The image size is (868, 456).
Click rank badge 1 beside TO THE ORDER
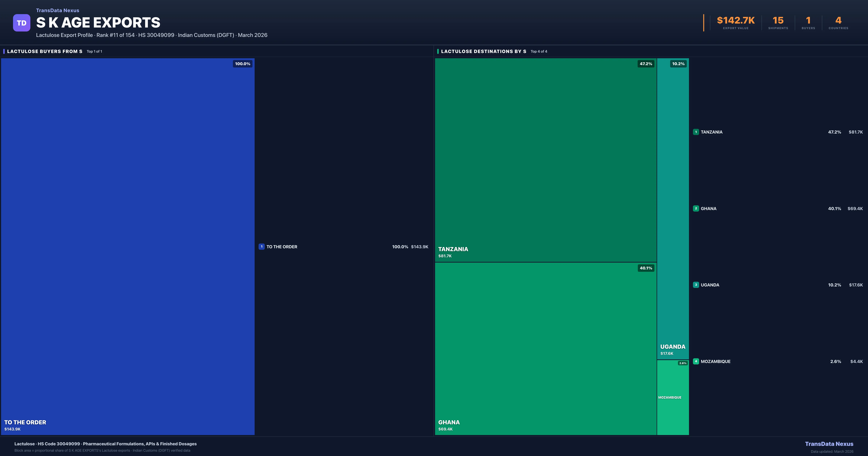point(261,247)
